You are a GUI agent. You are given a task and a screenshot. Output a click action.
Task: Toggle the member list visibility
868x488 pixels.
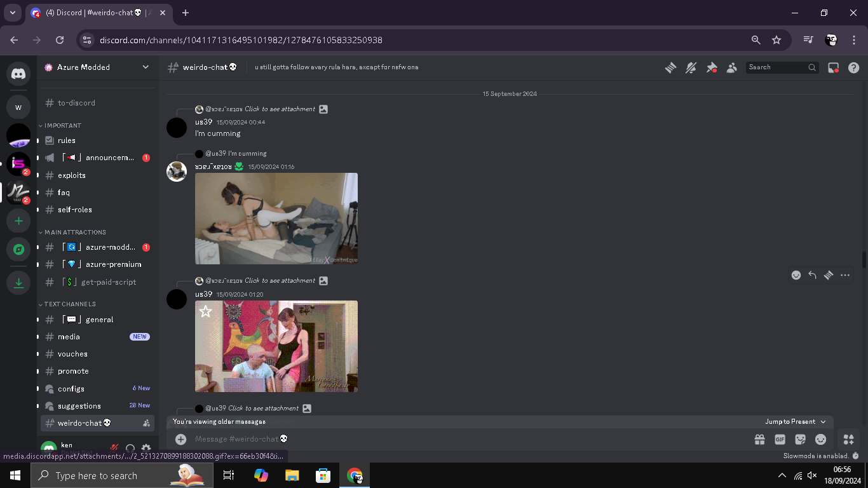732,67
